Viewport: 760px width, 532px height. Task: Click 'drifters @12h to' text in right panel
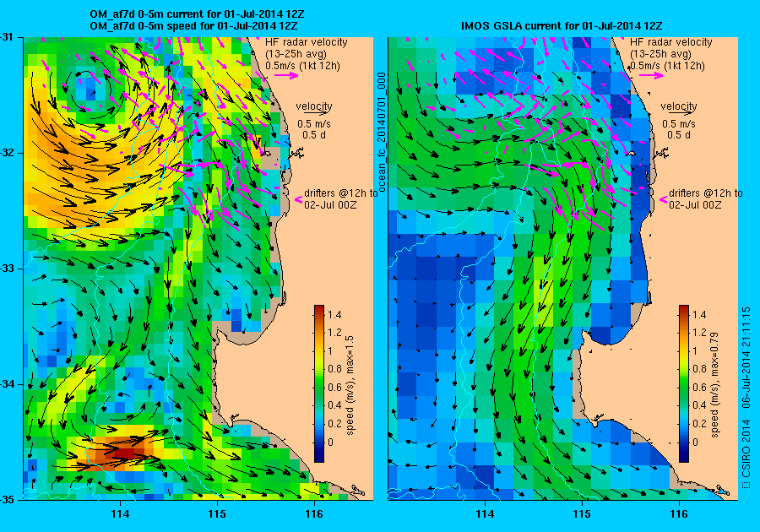point(706,193)
